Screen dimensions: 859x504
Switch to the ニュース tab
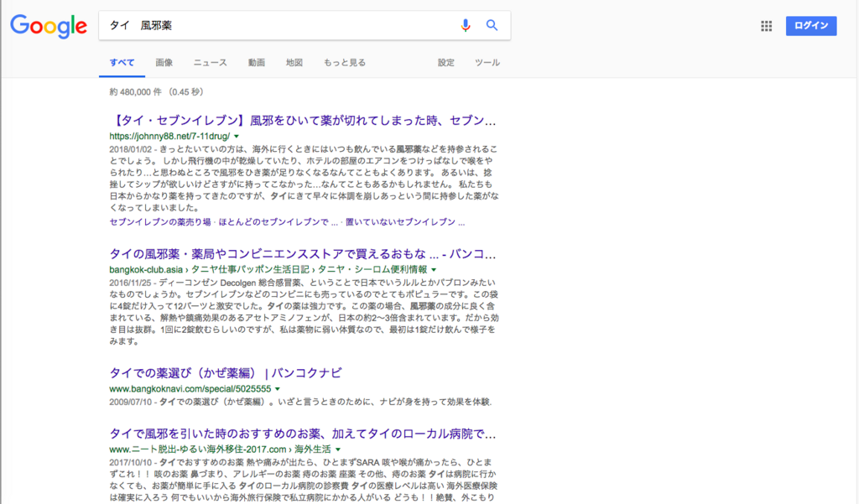[210, 62]
